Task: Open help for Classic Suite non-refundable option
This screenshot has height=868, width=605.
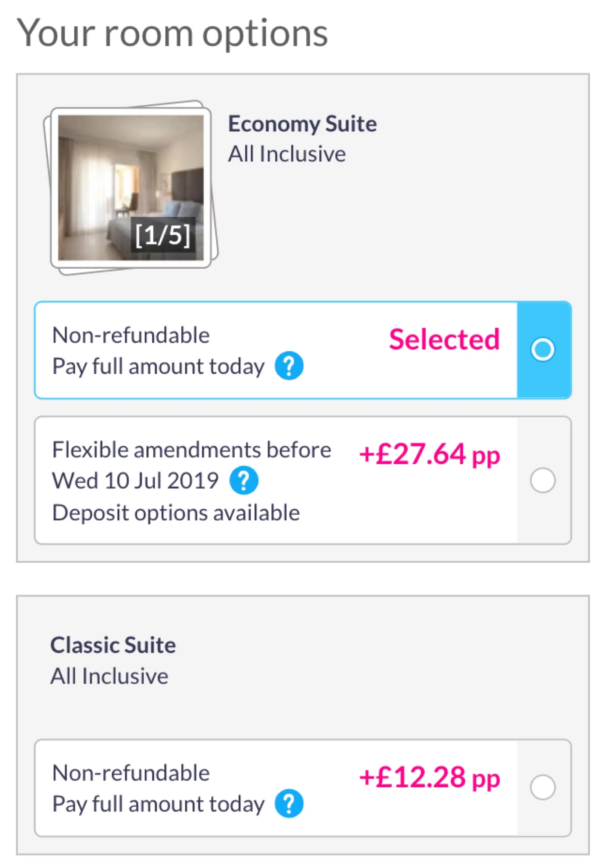Action: point(289,803)
